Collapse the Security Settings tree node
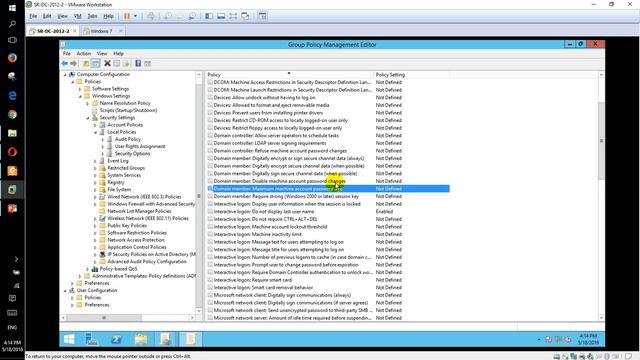640x360 pixels. [88, 118]
